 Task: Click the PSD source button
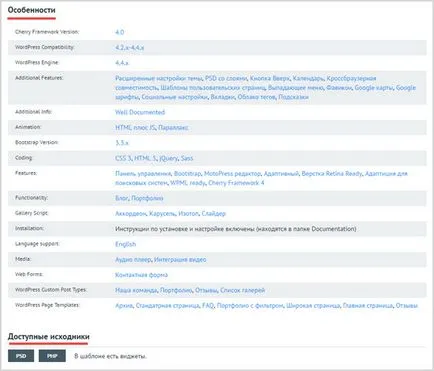coord(21,356)
